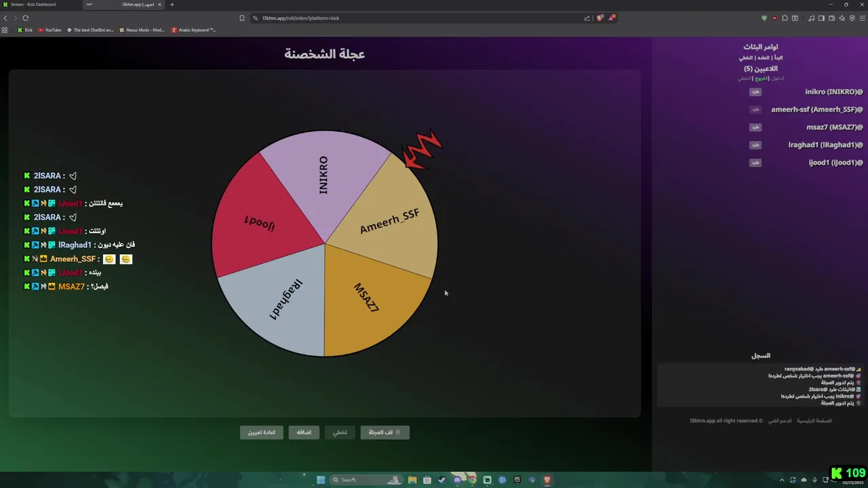Open the Brave Shields lion icon
868x488 pixels.
600,18
